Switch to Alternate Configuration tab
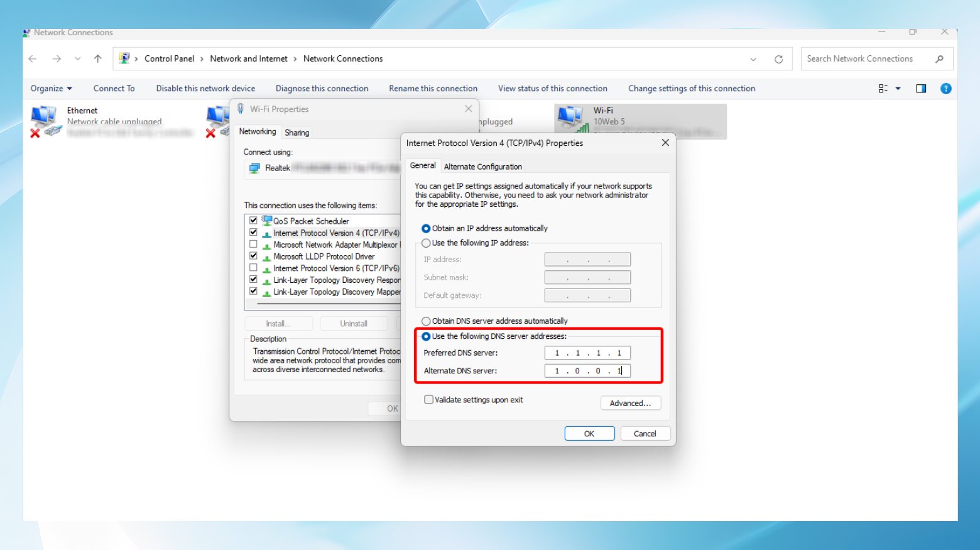 (x=483, y=167)
